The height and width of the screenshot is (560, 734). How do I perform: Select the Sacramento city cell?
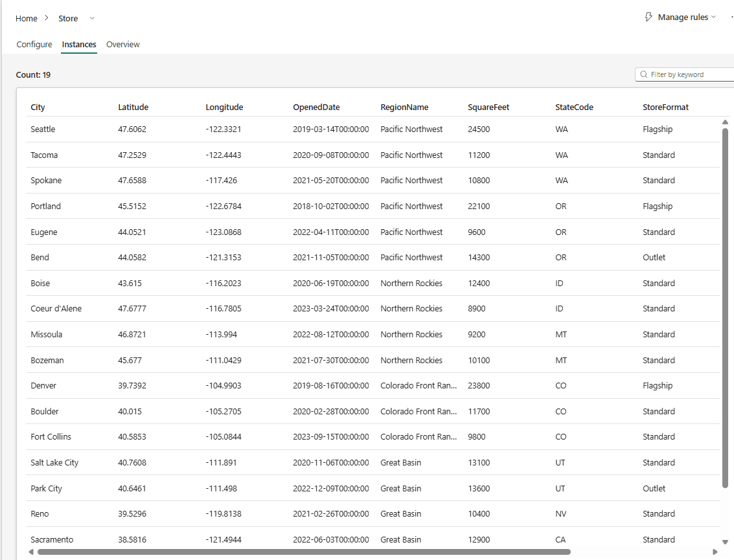[x=52, y=539]
